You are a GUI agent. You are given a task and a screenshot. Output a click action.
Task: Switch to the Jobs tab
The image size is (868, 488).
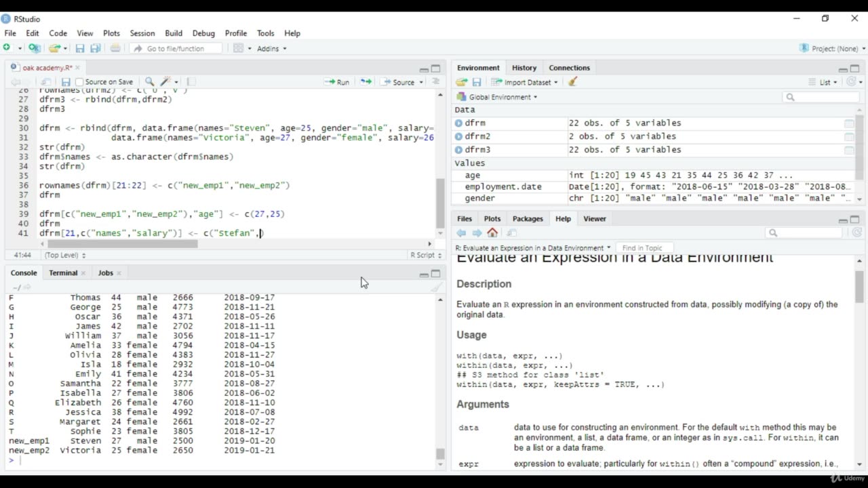[x=105, y=273]
